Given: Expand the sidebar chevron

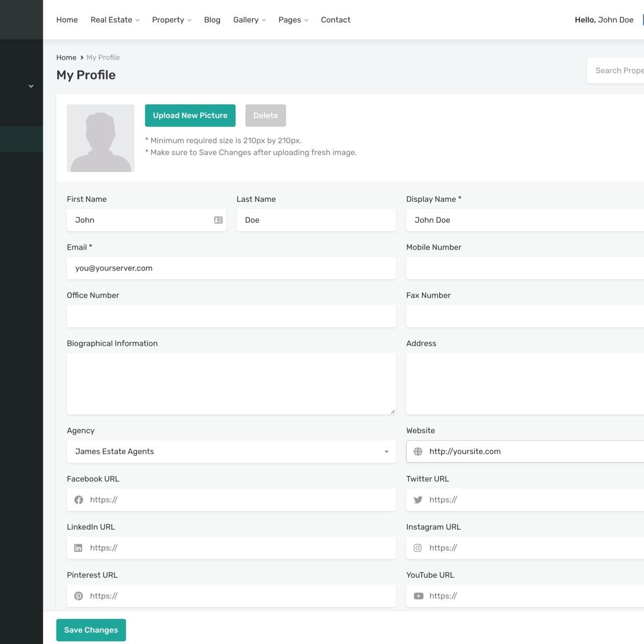Looking at the screenshot, I should pyautogui.click(x=31, y=86).
